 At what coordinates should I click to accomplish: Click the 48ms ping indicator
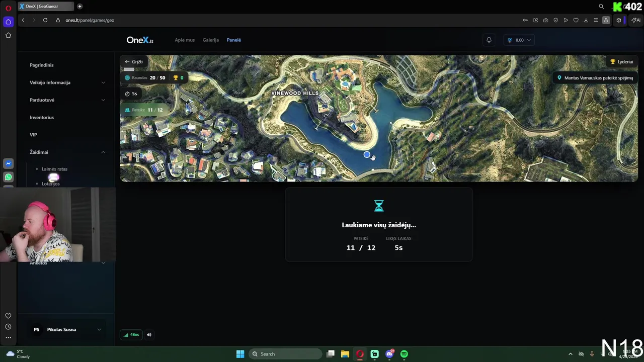131,334
